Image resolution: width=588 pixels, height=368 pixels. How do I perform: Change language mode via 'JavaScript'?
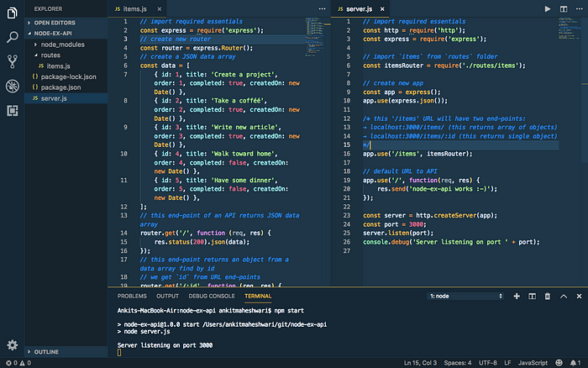[533, 363]
